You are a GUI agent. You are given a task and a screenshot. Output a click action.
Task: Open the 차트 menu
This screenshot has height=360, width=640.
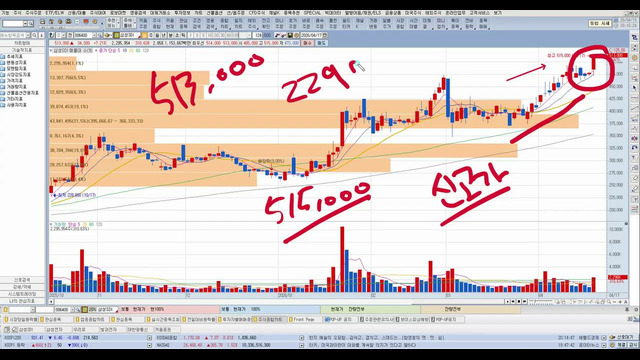198,13
